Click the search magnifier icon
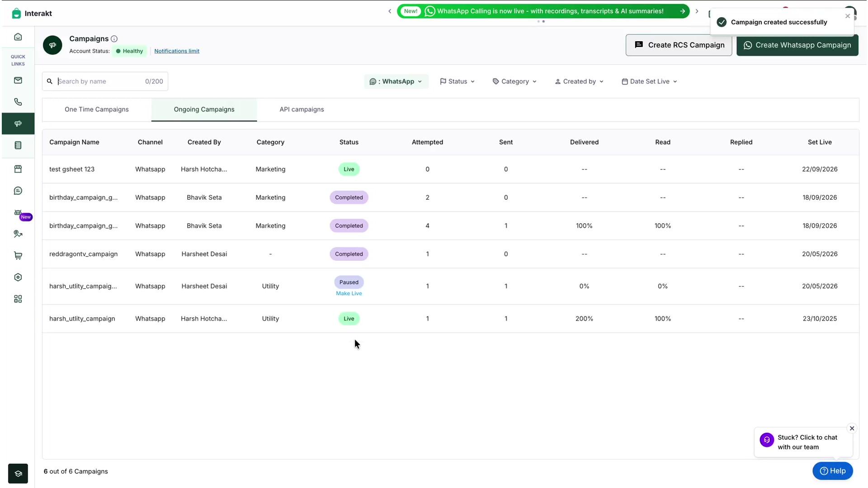 coord(50,81)
